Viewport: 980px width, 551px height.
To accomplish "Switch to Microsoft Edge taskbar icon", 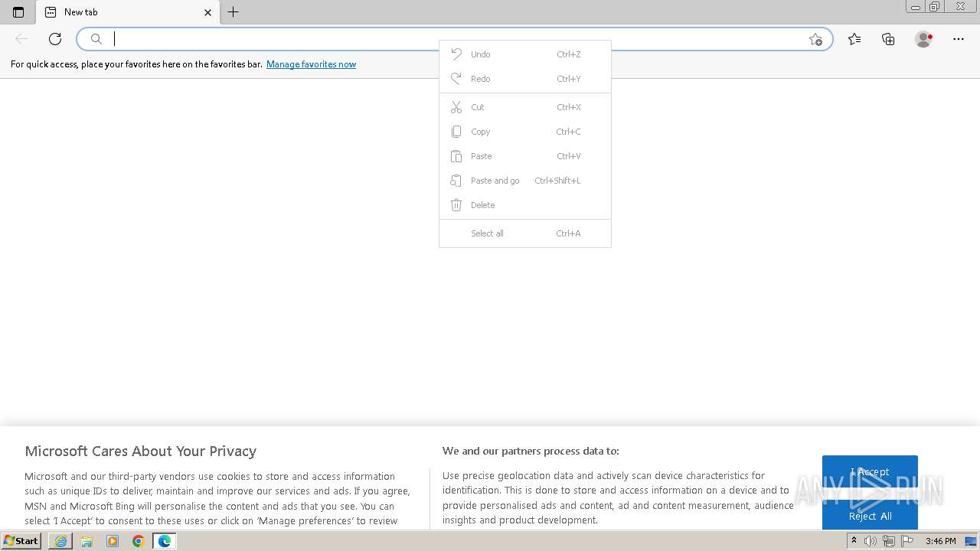I will point(165,541).
